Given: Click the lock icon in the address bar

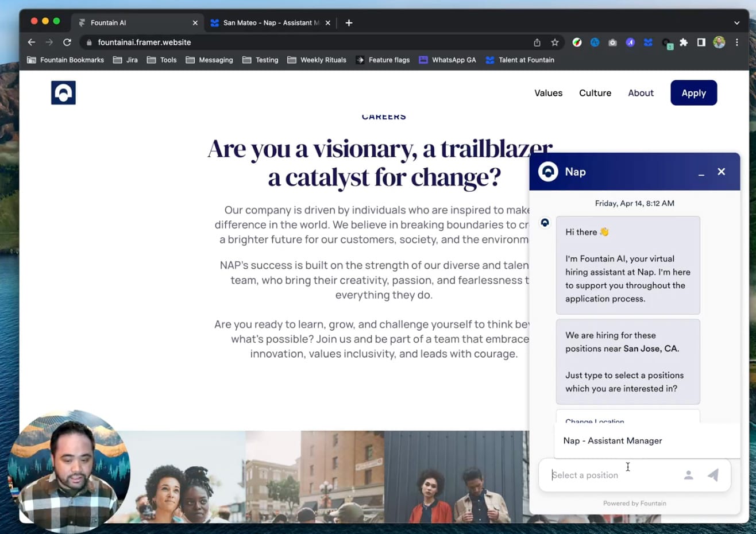Looking at the screenshot, I should click(x=89, y=42).
